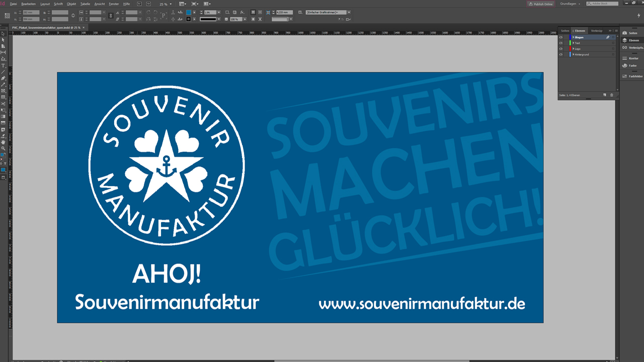The height and width of the screenshot is (362, 644).
Task: Toggle visibility of the Logo layer
Action: 560,49
